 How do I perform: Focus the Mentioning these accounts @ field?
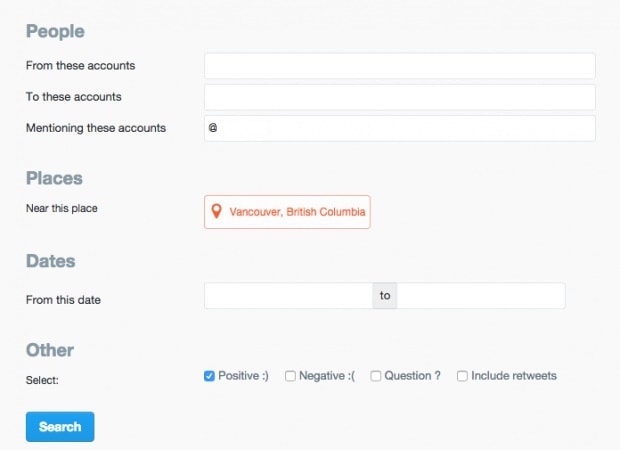[400, 128]
